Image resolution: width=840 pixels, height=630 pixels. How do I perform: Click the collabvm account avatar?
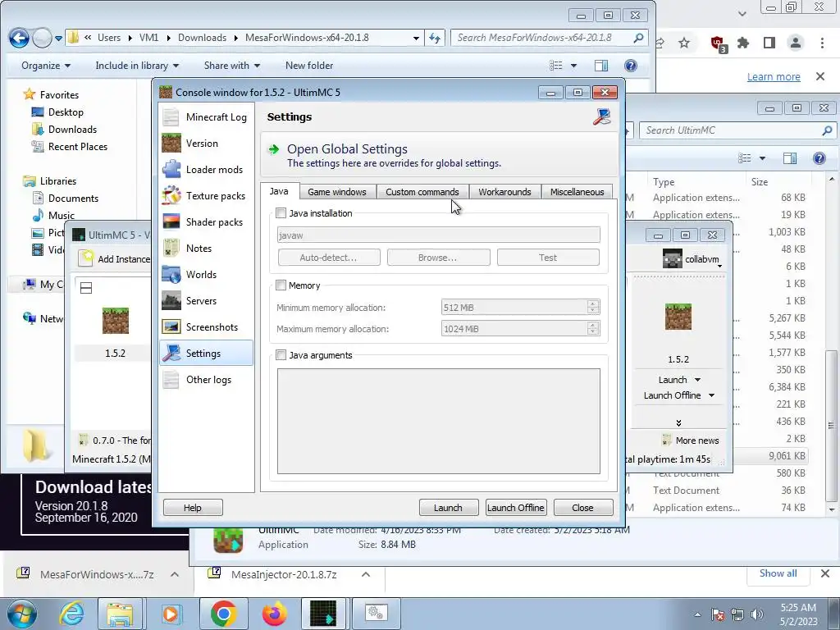click(672, 258)
